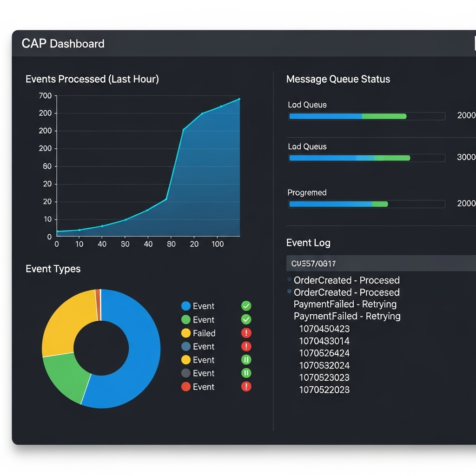Select the Event Log section header
Viewport: 476px width, 476px height.
click(x=308, y=243)
